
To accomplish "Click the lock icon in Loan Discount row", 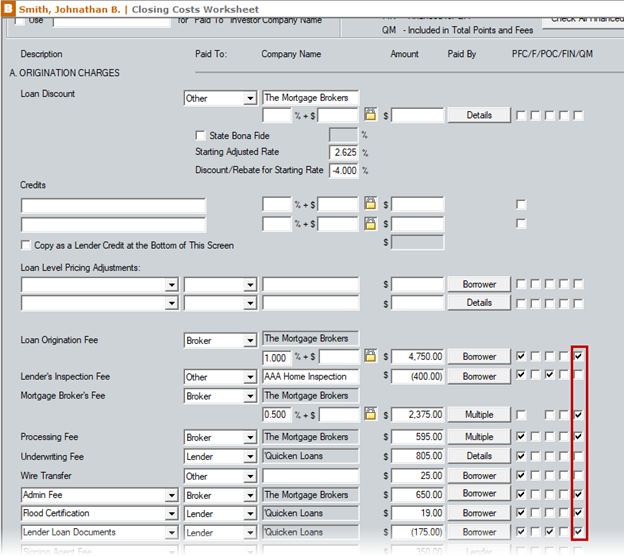I will tap(370, 116).
